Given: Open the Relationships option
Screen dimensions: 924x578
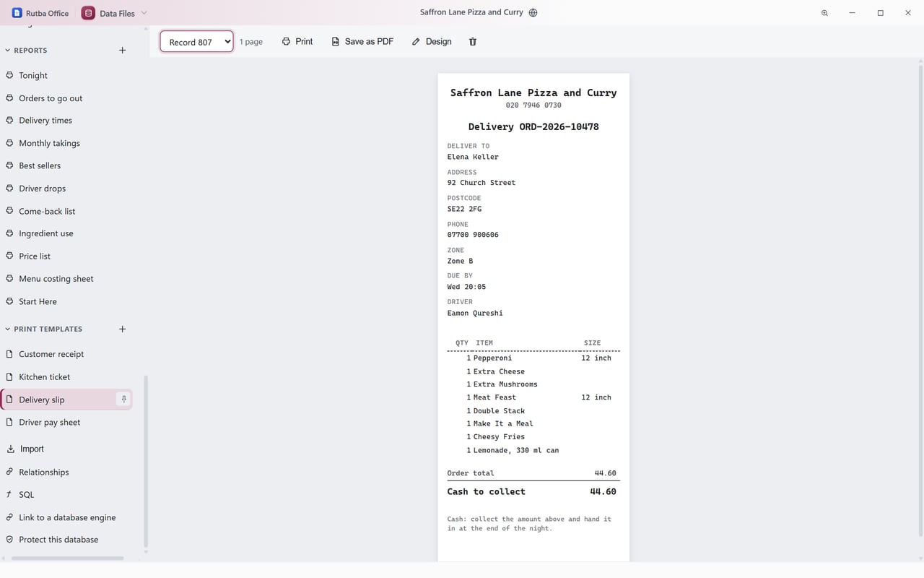Looking at the screenshot, I should click(66, 472).
